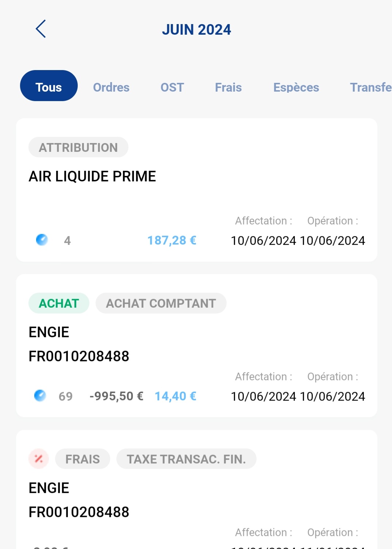Show the Frais filter tab

(228, 88)
